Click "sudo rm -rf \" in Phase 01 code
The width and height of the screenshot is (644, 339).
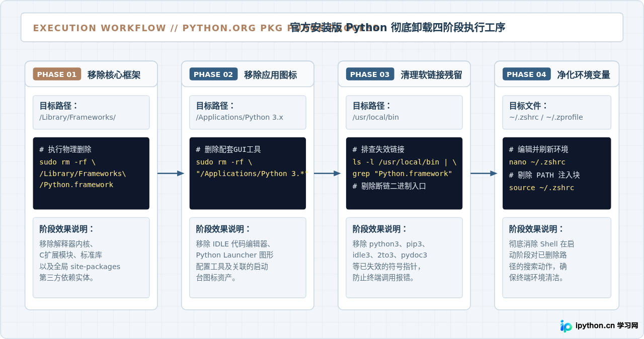67,162
